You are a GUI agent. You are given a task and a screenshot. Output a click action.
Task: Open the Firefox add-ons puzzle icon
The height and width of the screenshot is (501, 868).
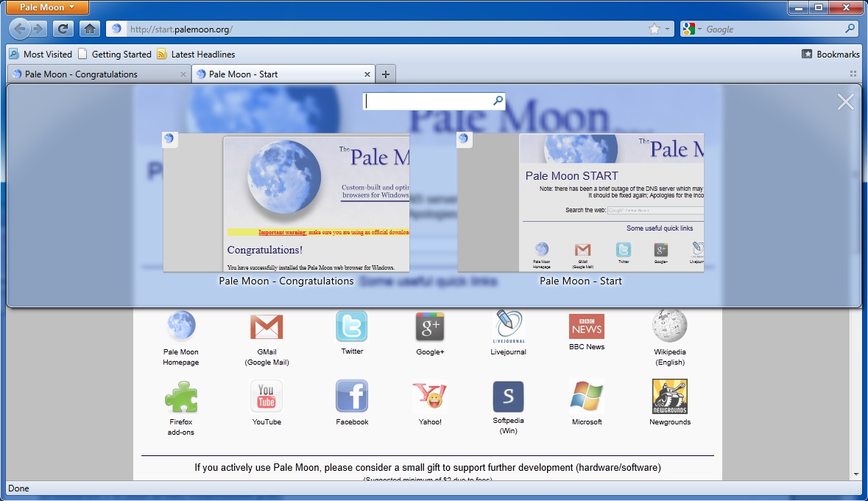click(181, 397)
